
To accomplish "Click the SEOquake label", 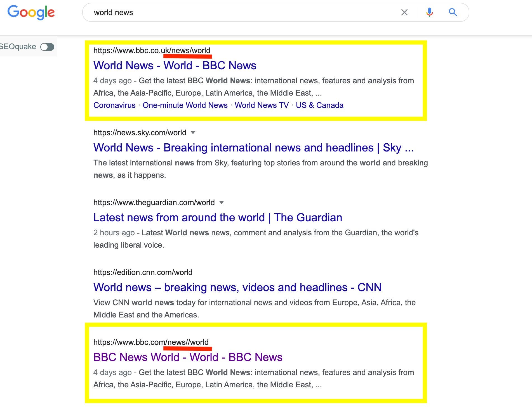I will [x=18, y=47].
